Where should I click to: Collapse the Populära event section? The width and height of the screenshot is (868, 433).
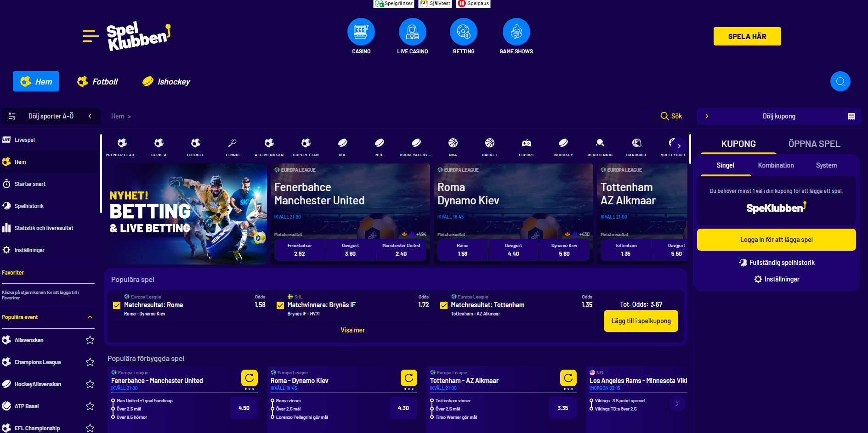point(90,317)
